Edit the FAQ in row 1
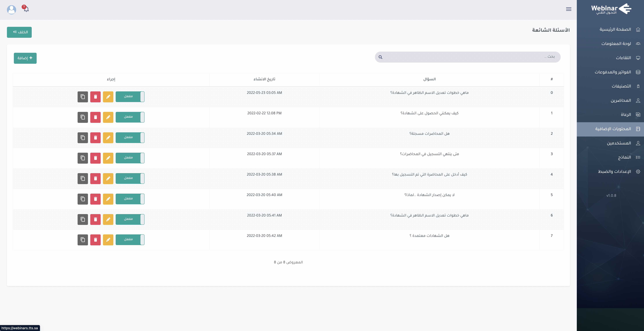Screen dimensions: 644x331 [x=108, y=117]
